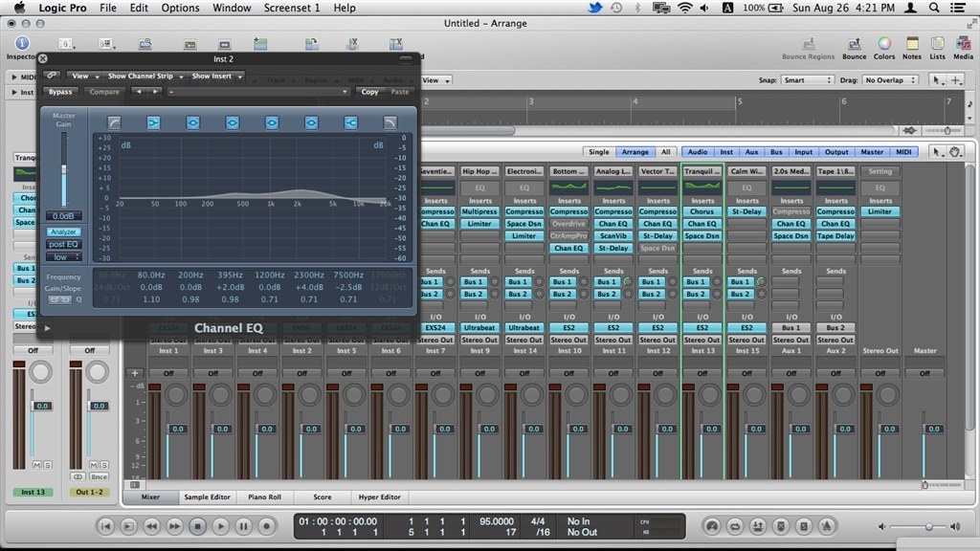Toggle the MIDI channel filter in mixer

903,152
